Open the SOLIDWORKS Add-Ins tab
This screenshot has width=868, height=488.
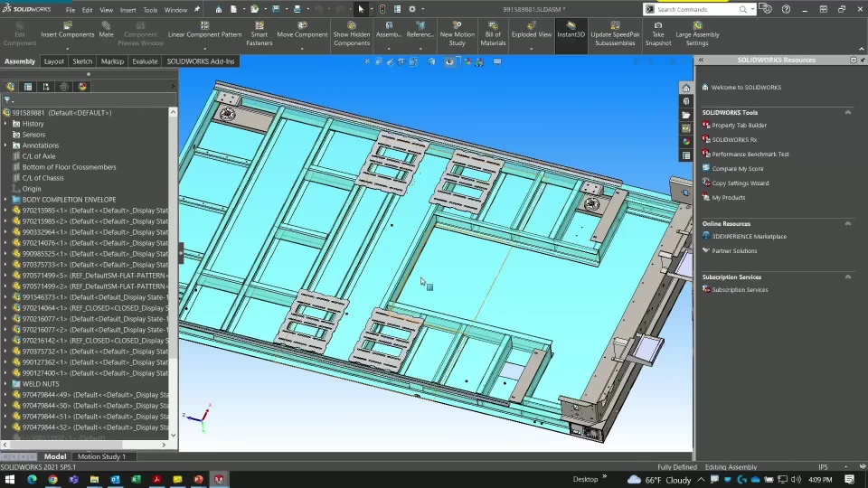201,61
